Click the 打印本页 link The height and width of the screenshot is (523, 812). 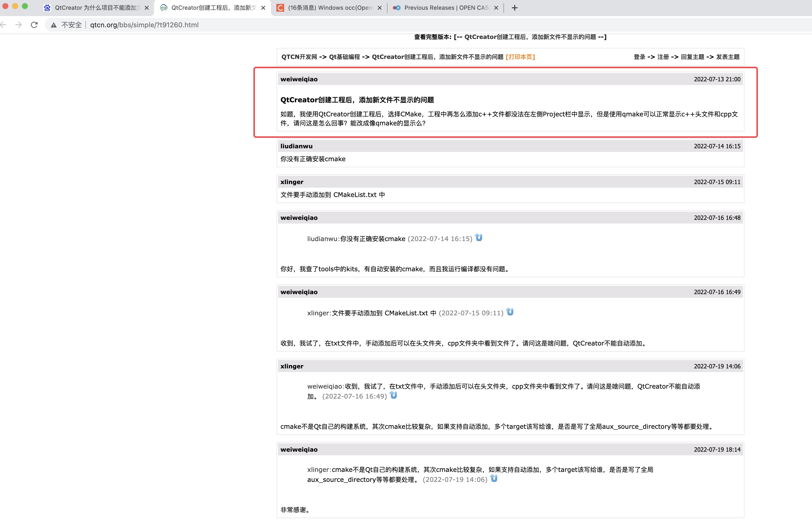520,57
